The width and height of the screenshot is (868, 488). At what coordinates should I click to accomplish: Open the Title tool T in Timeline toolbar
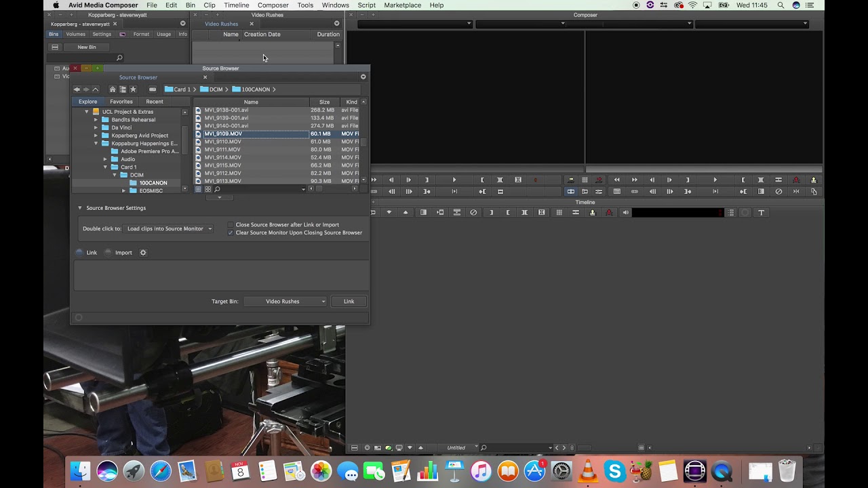point(761,213)
